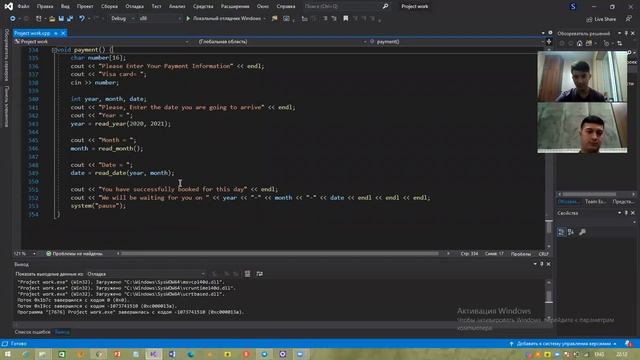Click the open file folder icon

tap(52, 18)
